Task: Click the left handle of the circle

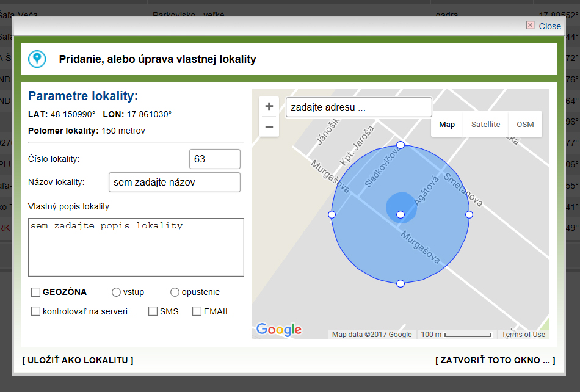Action: click(x=332, y=214)
